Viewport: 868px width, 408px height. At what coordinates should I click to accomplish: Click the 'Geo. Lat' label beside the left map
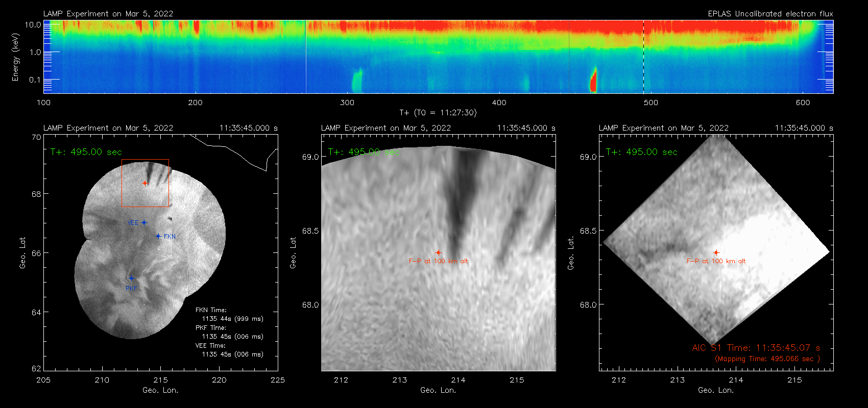(22, 252)
